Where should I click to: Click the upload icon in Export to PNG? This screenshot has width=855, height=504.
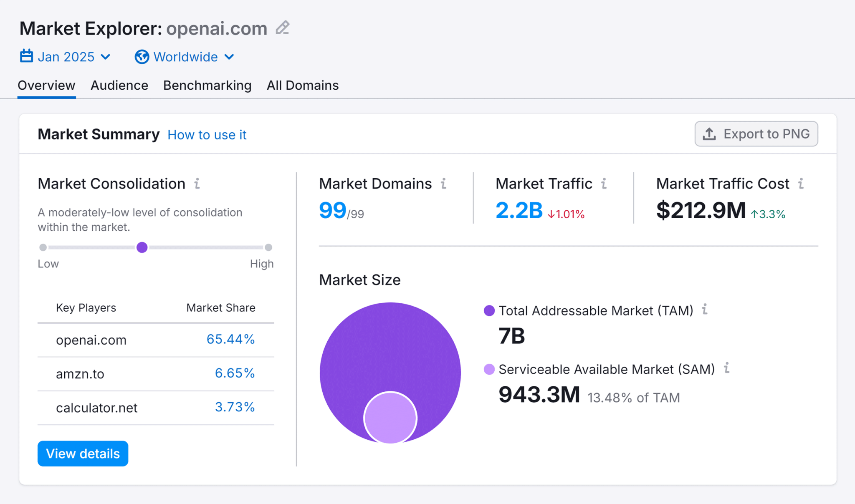(x=709, y=134)
